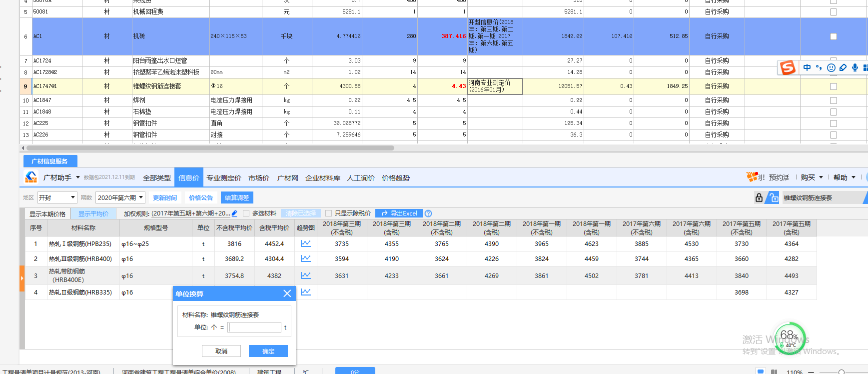Viewport: 868px width, 374px height.
Task: Switch to vertical split layout icon in status bar
Action: pyautogui.click(x=774, y=371)
